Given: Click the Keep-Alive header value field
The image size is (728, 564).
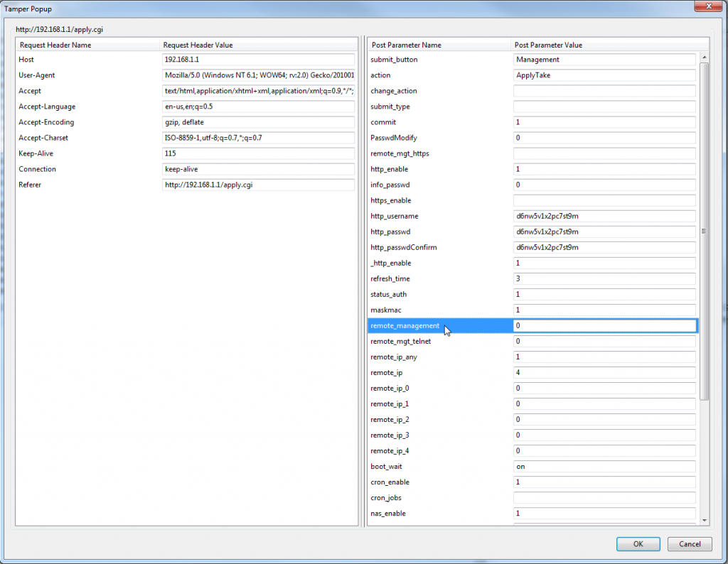Looking at the screenshot, I should (x=258, y=153).
